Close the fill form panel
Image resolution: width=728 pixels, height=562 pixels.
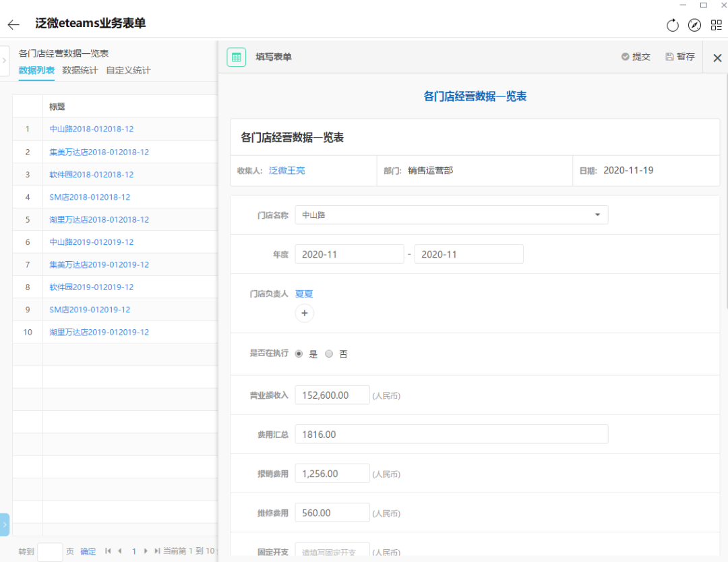click(x=717, y=57)
